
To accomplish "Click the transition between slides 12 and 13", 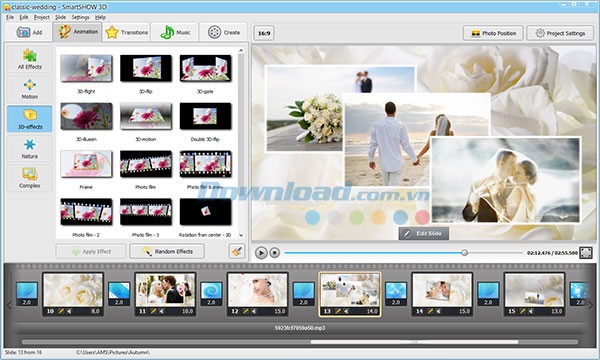I will click(x=303, y=294).
